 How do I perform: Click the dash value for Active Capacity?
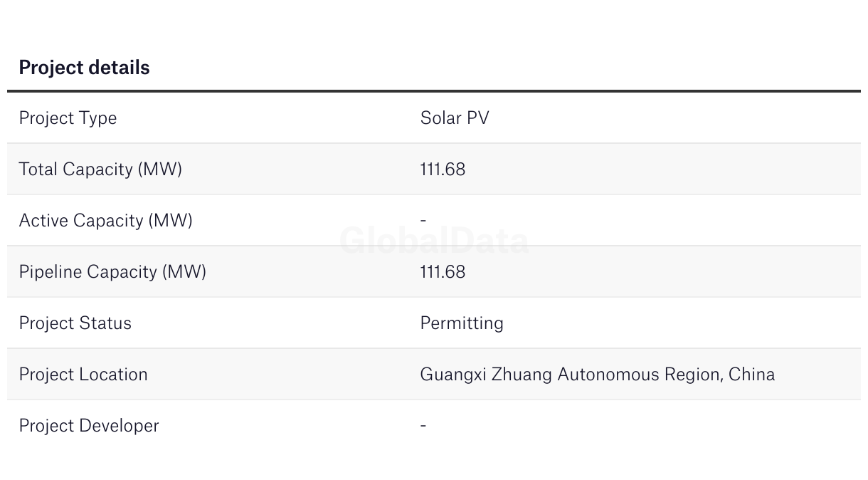pyautogui.click(x=423, y=221)
